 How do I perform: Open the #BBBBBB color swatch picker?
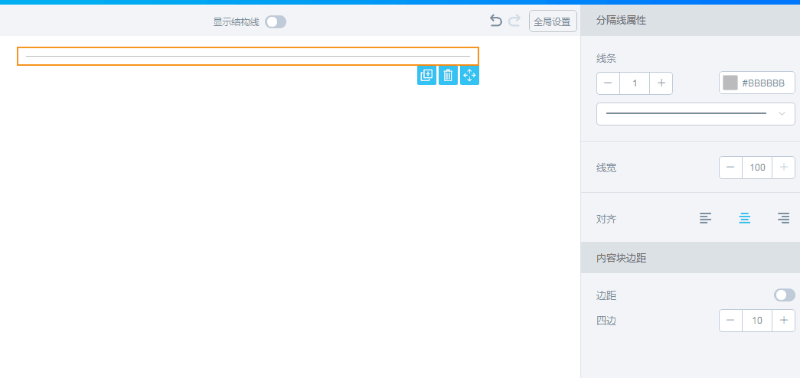(730, 83)
